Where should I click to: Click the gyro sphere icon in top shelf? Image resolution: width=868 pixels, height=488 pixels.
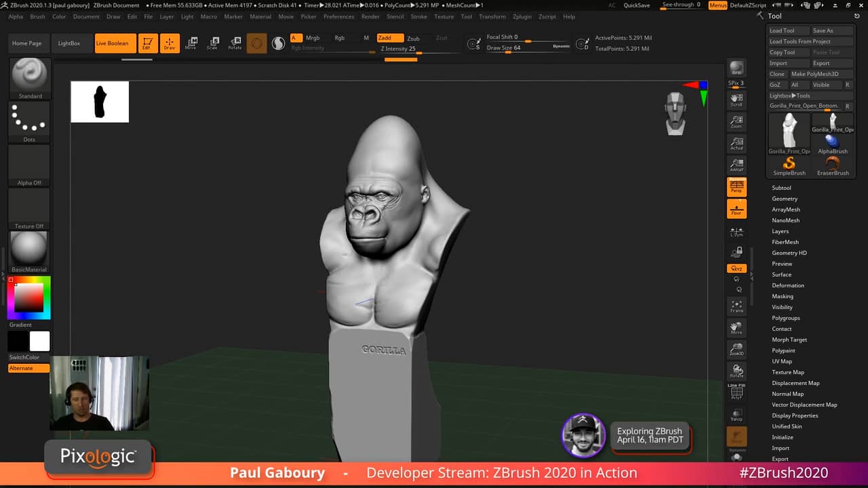click(256, 43)
